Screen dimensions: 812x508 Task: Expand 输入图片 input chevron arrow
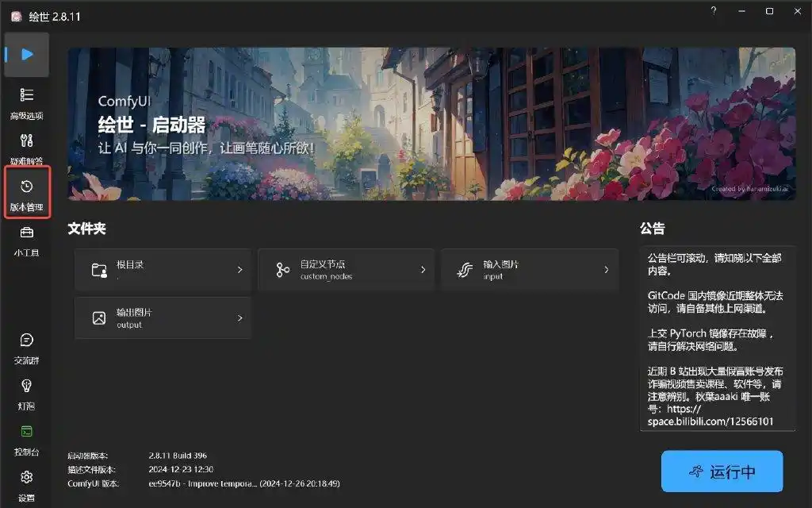point(606,270)
